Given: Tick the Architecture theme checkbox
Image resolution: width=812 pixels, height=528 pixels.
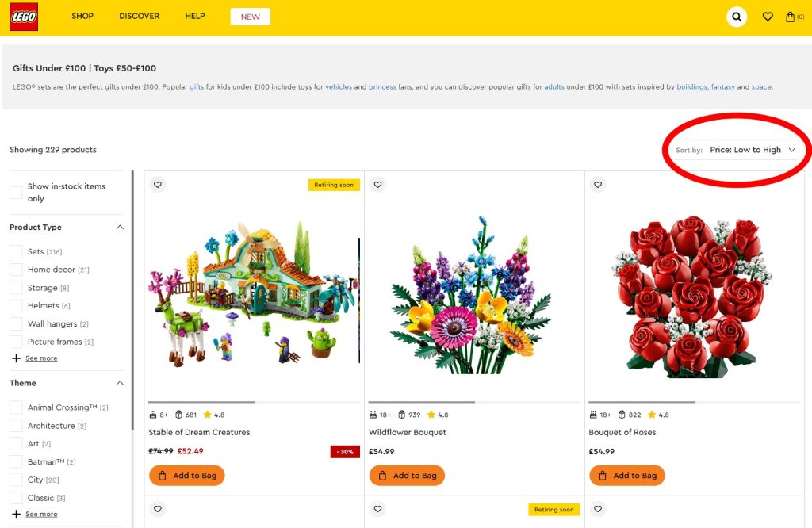Looking at the screenshot, I should (x=16, y=426).
